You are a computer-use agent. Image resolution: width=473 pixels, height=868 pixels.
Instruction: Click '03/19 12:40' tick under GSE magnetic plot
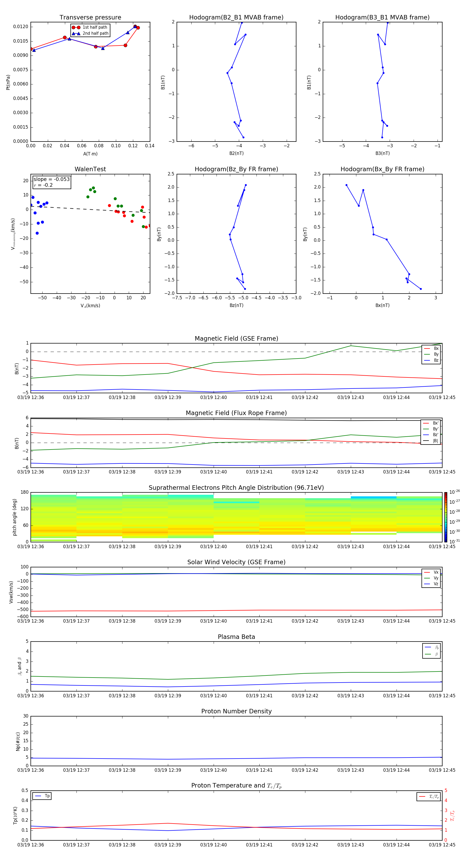[x=213, y=398]
